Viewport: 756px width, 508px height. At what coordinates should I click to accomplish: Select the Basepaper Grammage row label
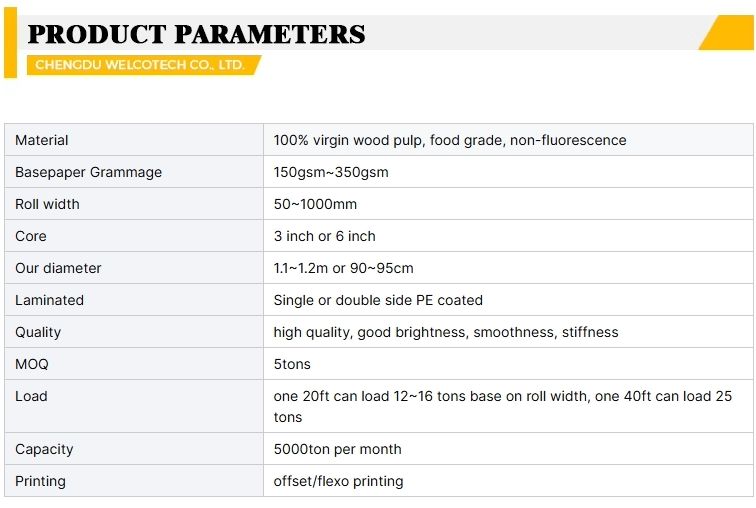coord(88,172)
